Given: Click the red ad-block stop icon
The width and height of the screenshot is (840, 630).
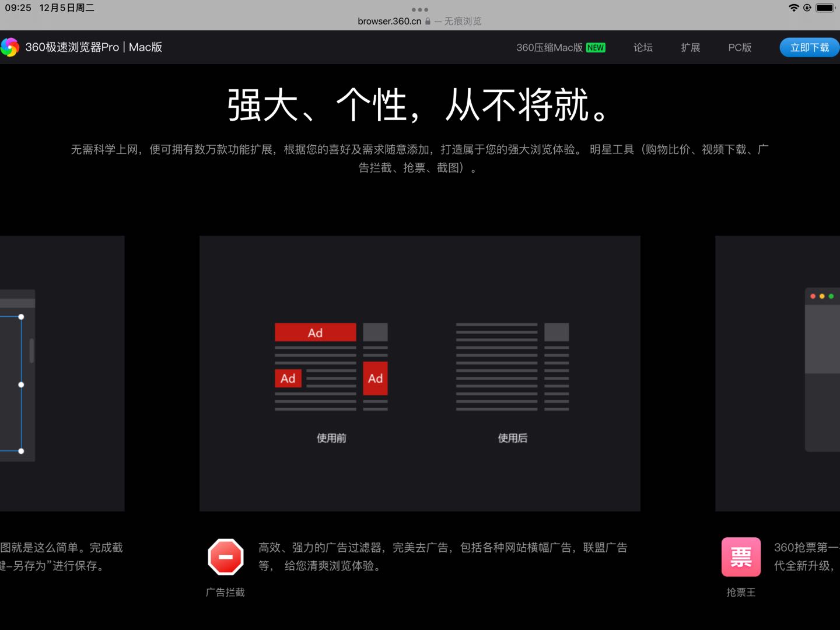Looking at the screenshot, I should click(x=226, y=557).
